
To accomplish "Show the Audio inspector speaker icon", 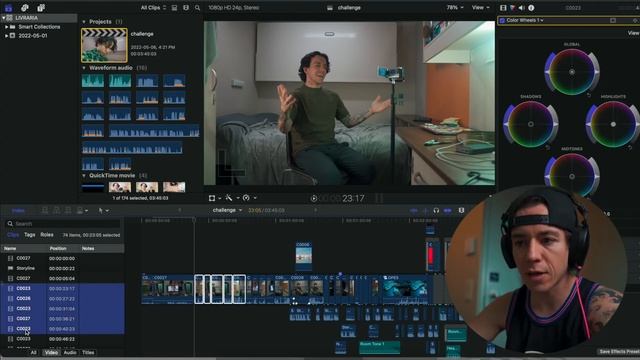I will 522,7.
